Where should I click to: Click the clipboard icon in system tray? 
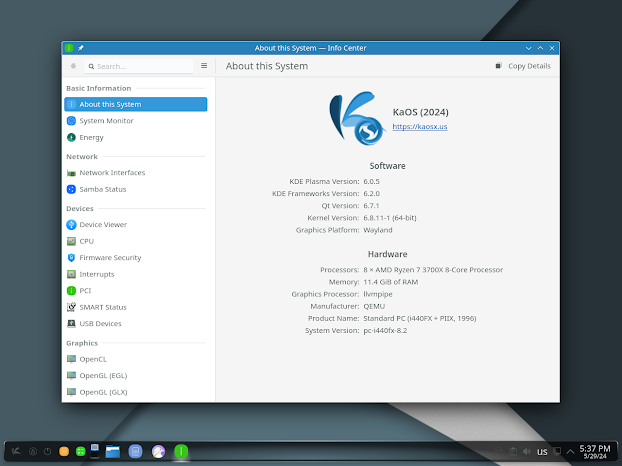tap(513, 451)
